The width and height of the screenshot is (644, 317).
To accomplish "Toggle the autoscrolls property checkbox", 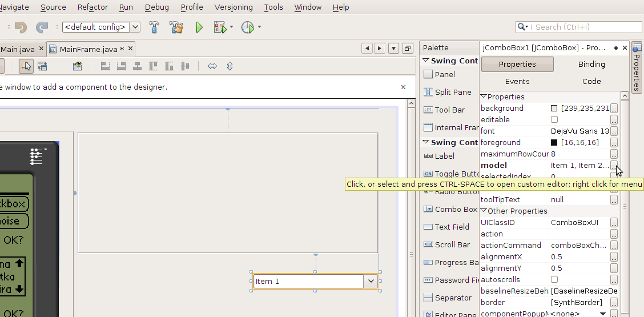I will pyautogui.click(x=554, y=279).
